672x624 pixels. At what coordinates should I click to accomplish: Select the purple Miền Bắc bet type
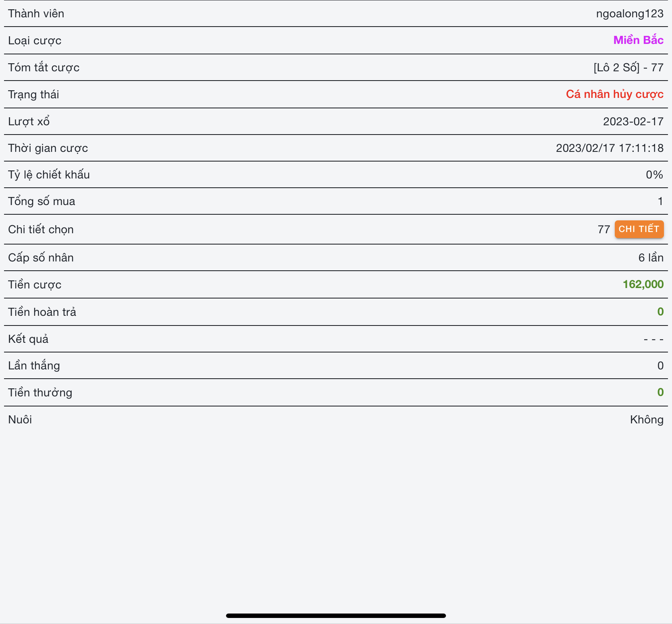point(638,40)
